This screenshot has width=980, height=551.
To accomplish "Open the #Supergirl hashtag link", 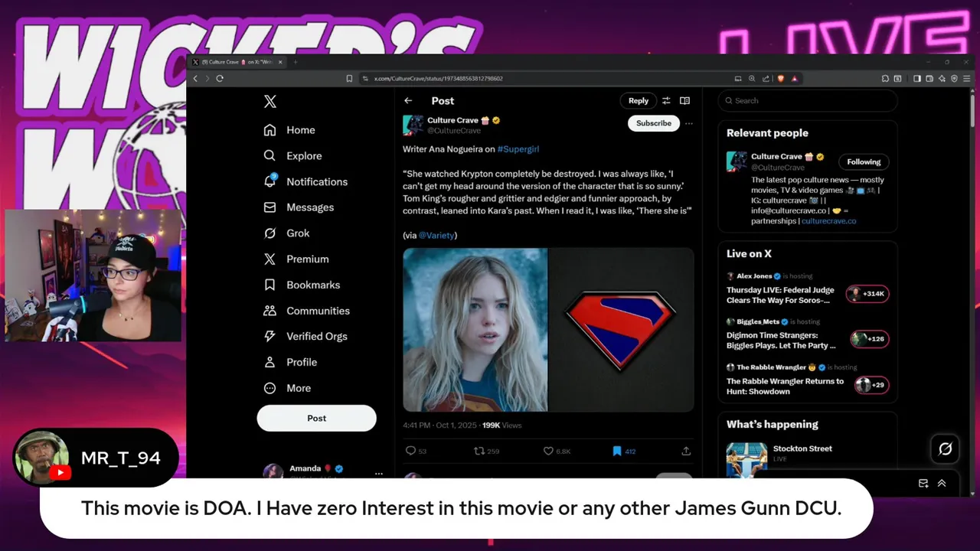I will pyautogui.click(x=518, y=149).
